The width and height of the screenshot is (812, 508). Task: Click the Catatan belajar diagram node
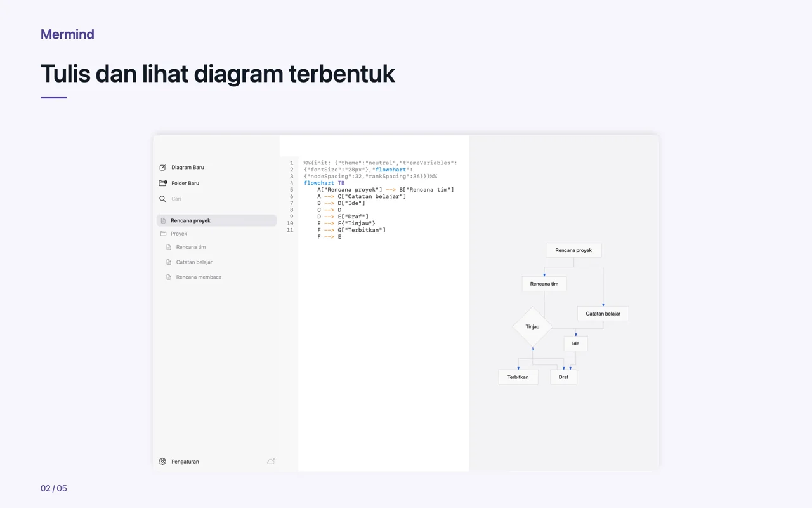pos(603,314)
